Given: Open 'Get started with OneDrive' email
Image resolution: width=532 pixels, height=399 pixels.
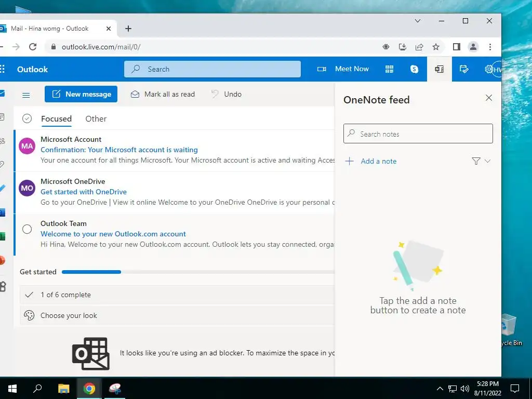Looking at the screenshot, I should (84, 192).
